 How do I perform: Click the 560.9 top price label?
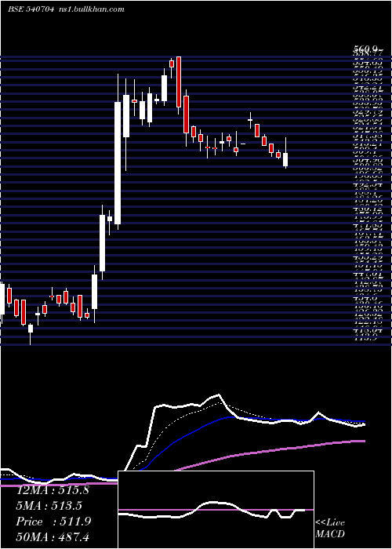pyautogui.click(x=366, y=49)
